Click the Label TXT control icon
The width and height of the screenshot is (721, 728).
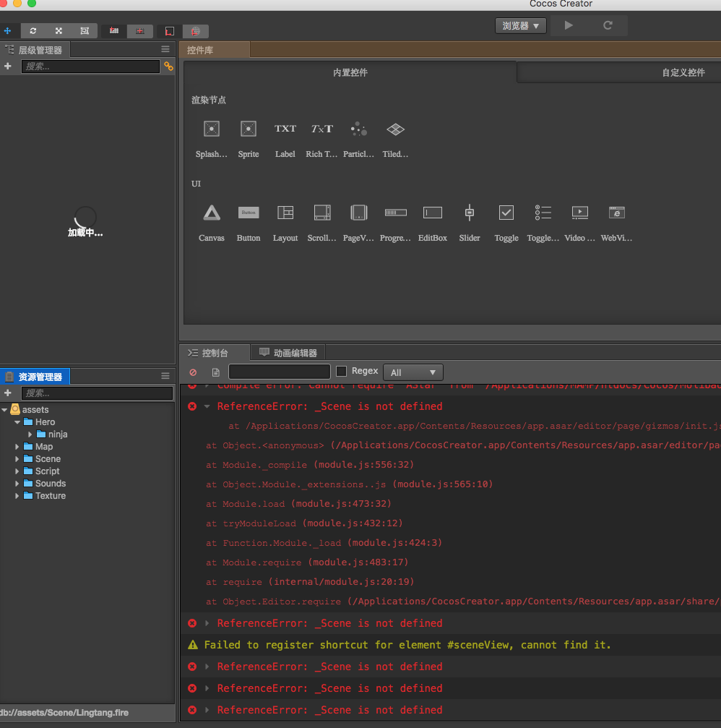click(285, 129)
